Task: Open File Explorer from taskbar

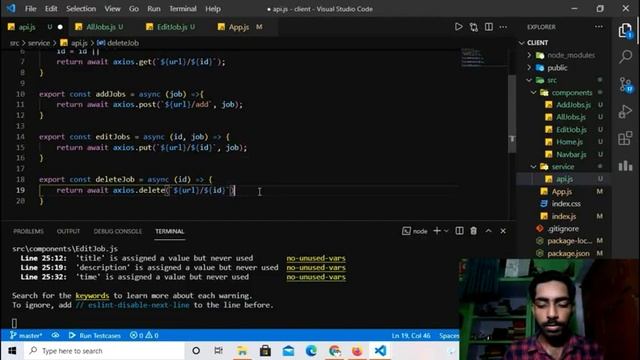Action: point(242,351)
